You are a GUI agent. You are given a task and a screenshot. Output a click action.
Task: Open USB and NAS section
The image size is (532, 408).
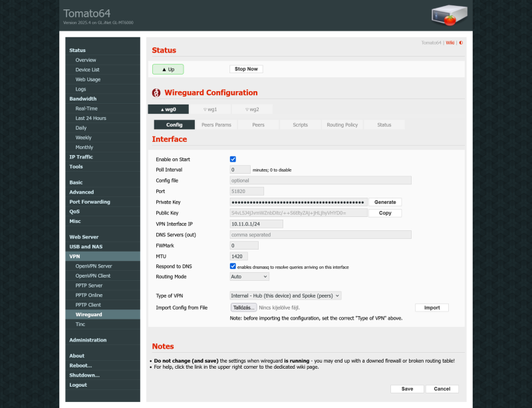tap(86, 247)
